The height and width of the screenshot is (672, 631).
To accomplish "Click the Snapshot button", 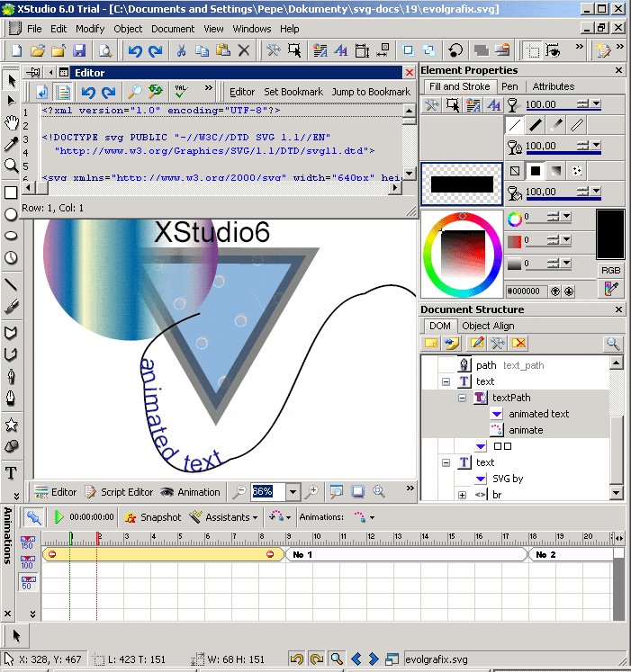I will click(x=153, y=517).
